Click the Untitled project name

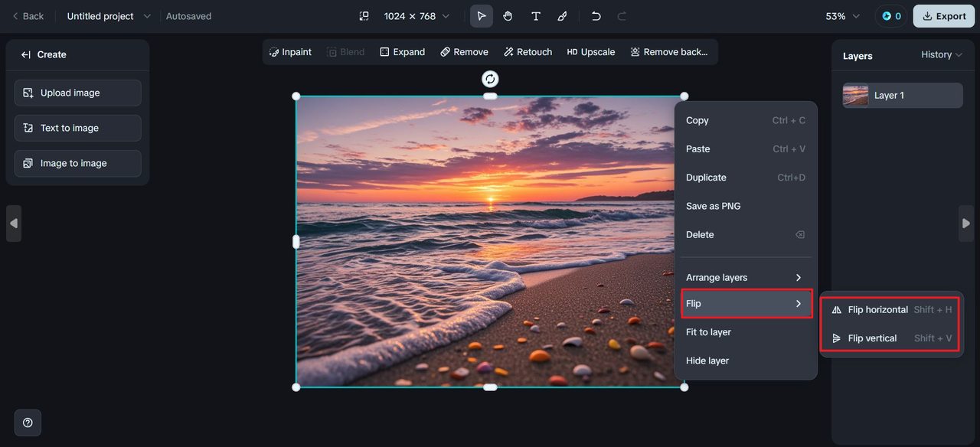100,16
